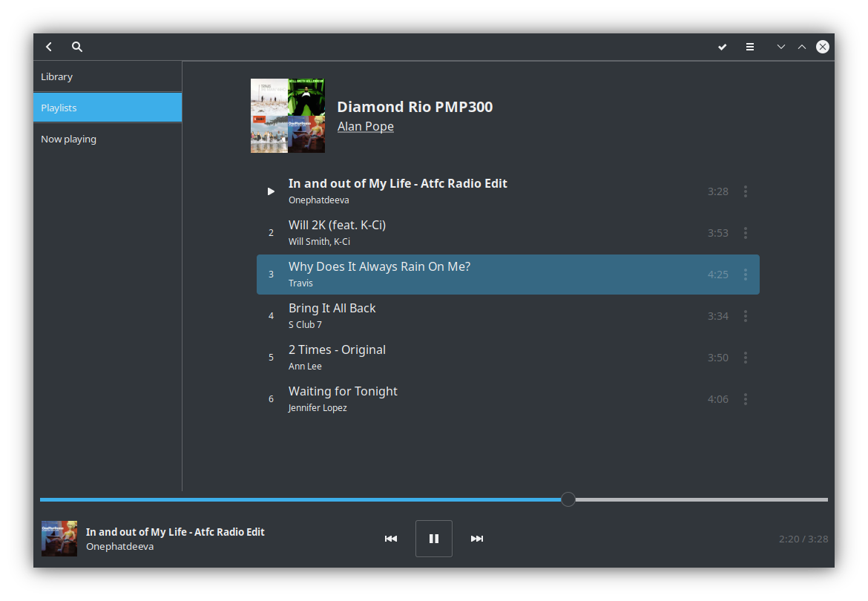Screen dimensions: 868x601
Task: Select the track Waiting for Tonight
Action: click(x=507, y=399)
